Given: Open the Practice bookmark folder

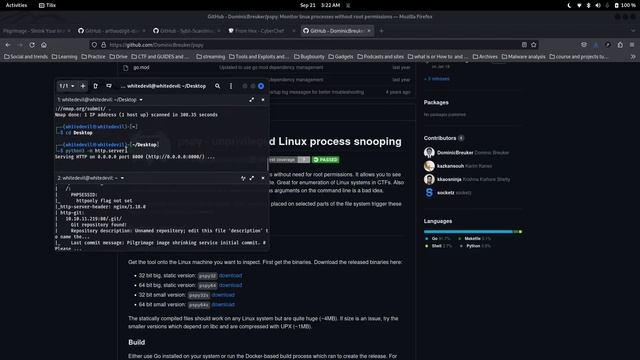Looking at the screenshot, I should point(93,57).
